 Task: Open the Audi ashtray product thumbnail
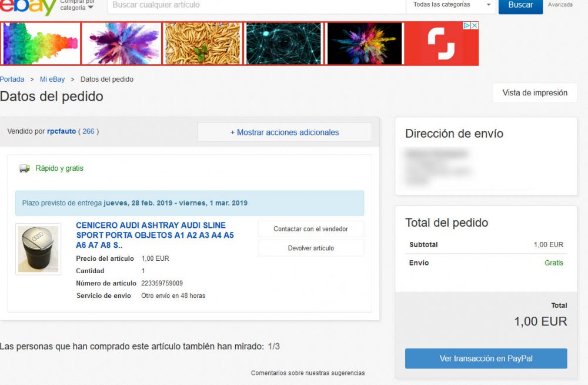38,249
